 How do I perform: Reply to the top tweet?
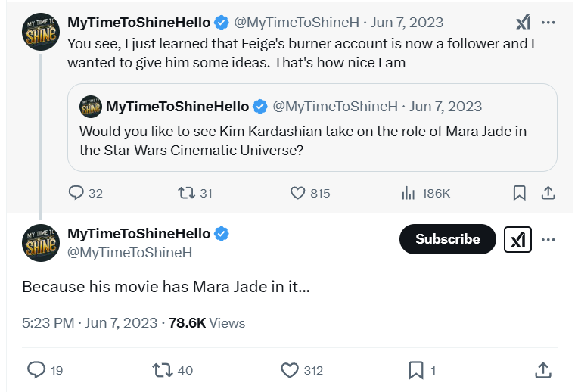pos(76,193)
